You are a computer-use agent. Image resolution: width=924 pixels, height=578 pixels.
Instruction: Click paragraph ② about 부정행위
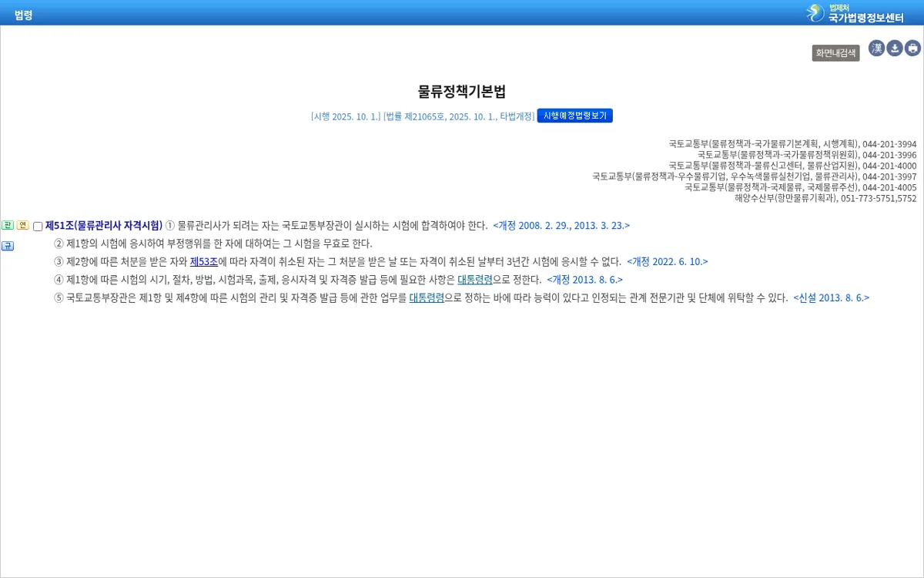[213, 244]
